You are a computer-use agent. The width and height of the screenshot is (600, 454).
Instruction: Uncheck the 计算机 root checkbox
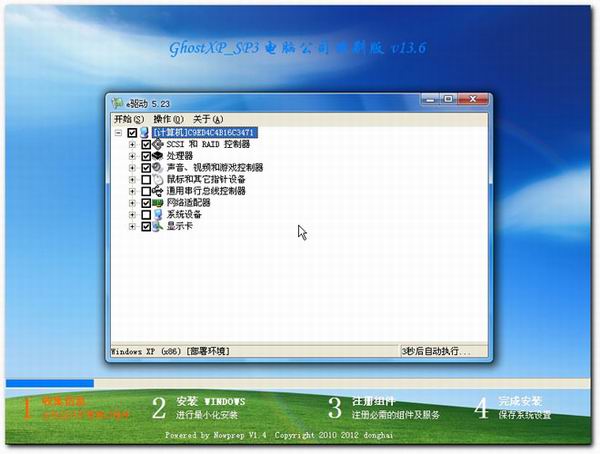(132, 133)
